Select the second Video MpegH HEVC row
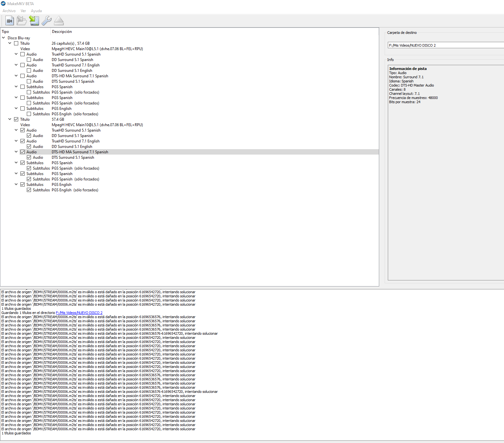Viewport: 504px width, 443px height. tap(190, 125)
